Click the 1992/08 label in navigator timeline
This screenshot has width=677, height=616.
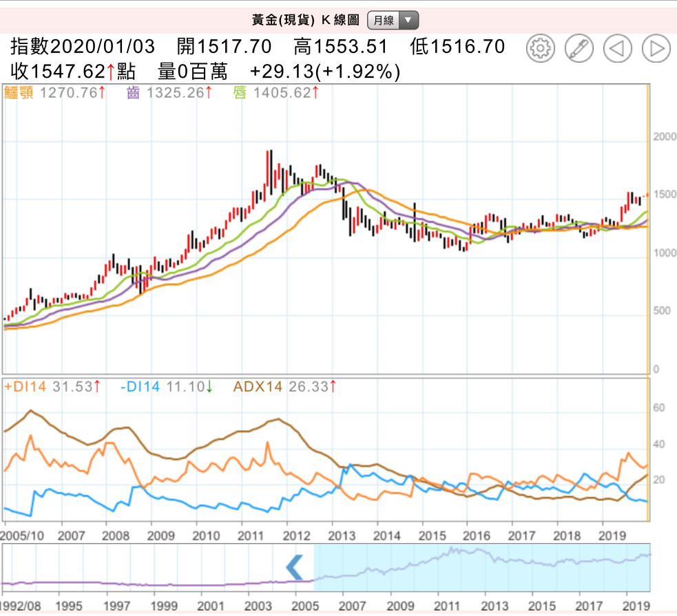(21, 606)
